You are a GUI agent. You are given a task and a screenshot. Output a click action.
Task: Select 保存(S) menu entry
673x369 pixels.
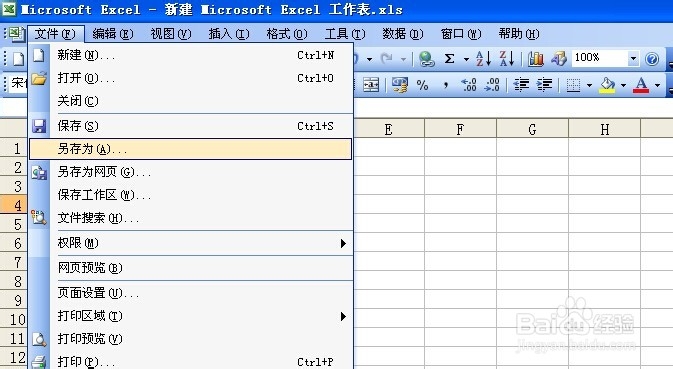[x=191, y=126]
